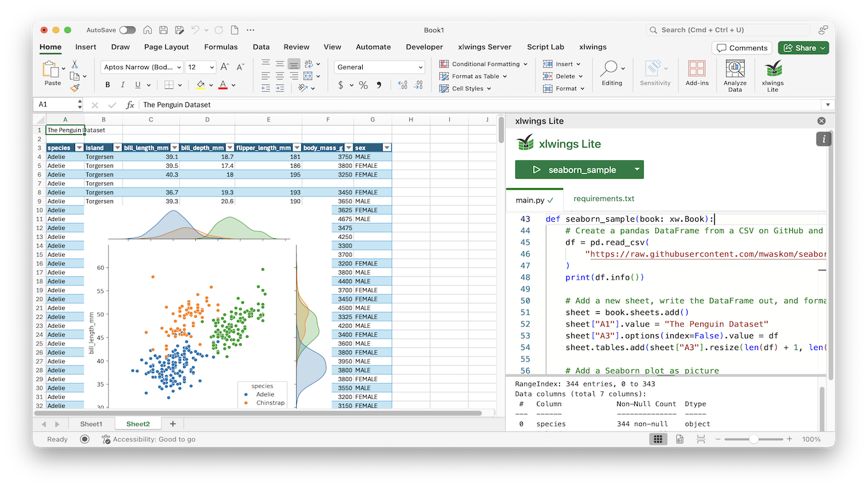Switch to Page Layout view in status bar
The height and width of the screenshot is (488, 868).
pos(680,439)
